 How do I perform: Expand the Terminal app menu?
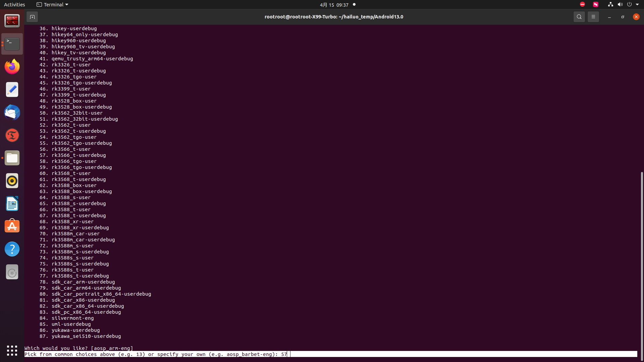(52, 5)
